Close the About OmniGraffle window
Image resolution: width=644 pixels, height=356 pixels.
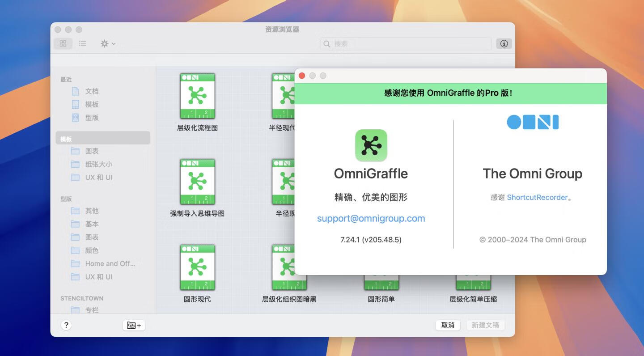pyautogui.click(x=302, y=76)
